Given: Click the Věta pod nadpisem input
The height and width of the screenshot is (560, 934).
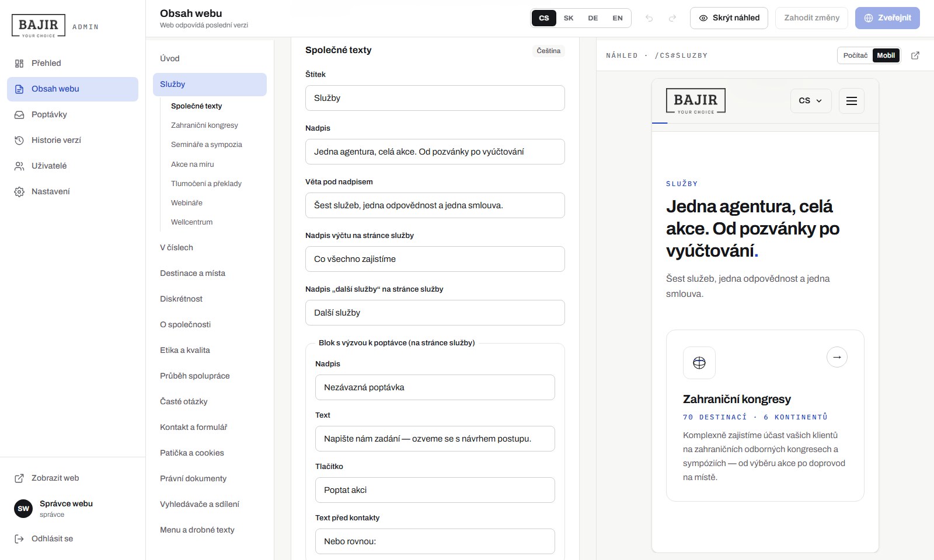Looking at the screenshot, I should (x=435, y=205).
